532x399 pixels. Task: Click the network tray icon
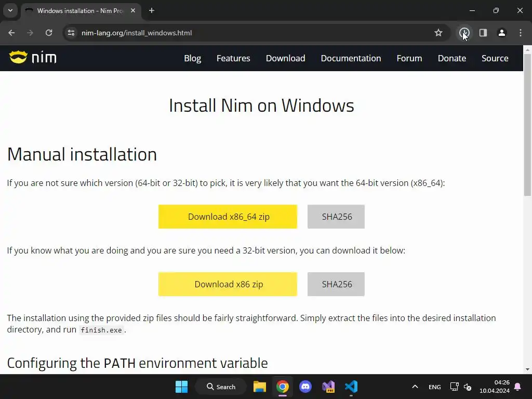(x=454, y=387)
